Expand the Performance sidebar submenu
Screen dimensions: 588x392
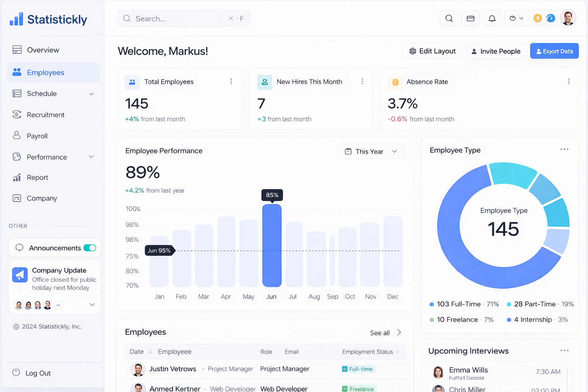pos(91,157)
